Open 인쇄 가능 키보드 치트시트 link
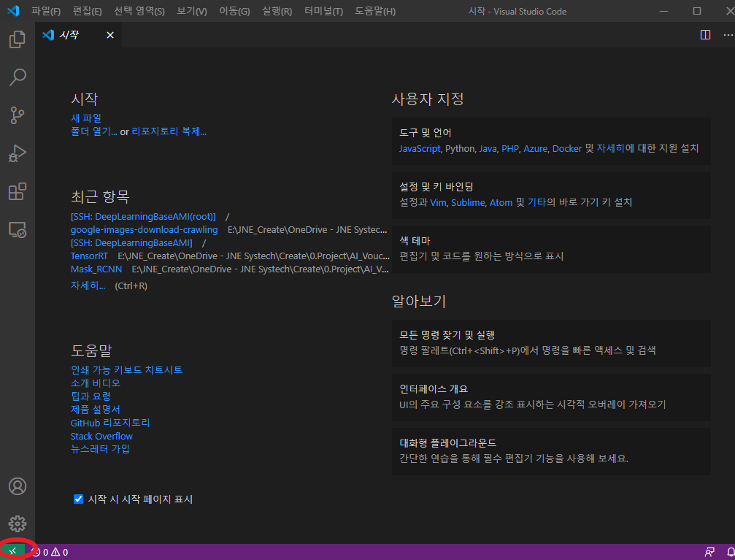 pyautogui.click(x=126, y=370)
